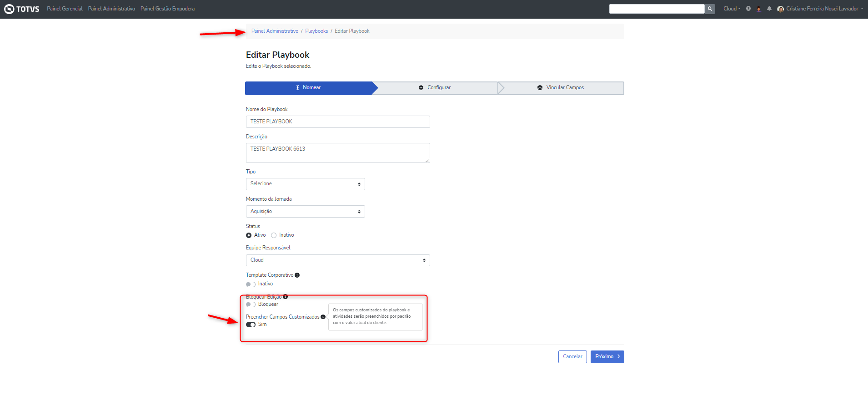The height and width of the screenshot is (396, 868).
Task: Select the Inativo status radio button
Action: (274, 235)
